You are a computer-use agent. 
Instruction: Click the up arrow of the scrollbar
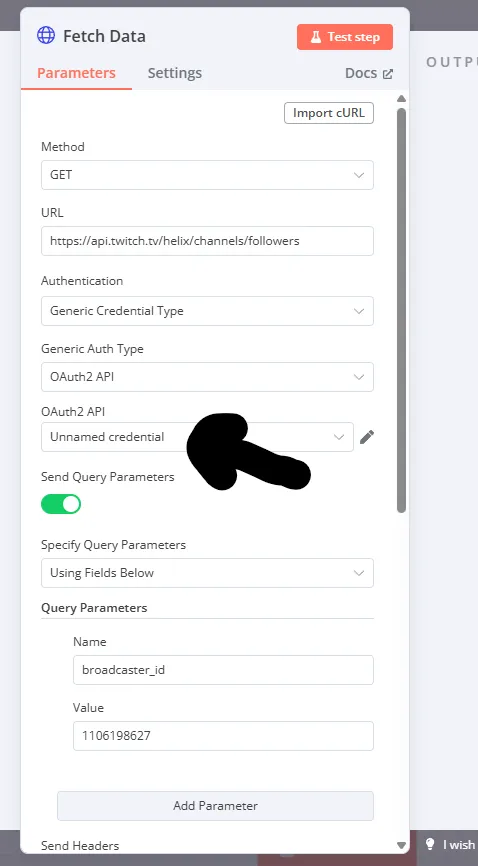[402, 98]
